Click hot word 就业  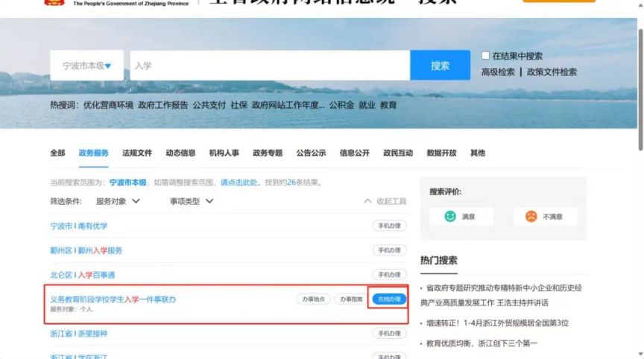(x=367, y=105)
